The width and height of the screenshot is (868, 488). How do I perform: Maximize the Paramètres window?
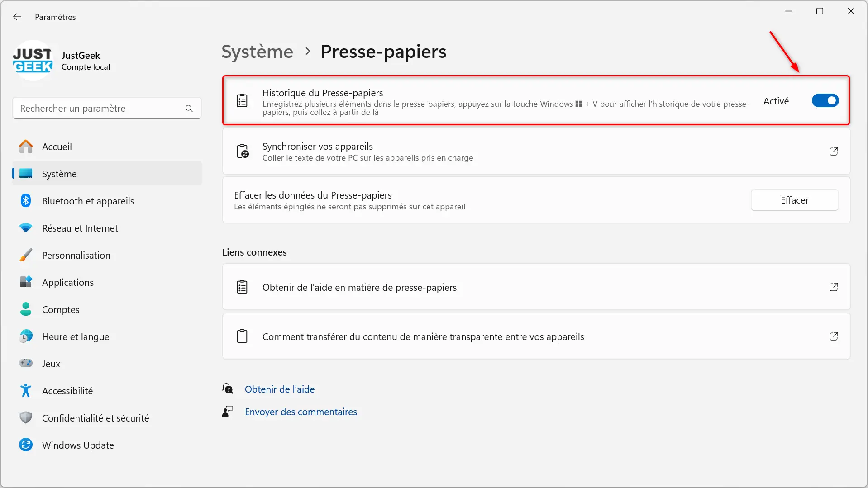pos(820,11)
